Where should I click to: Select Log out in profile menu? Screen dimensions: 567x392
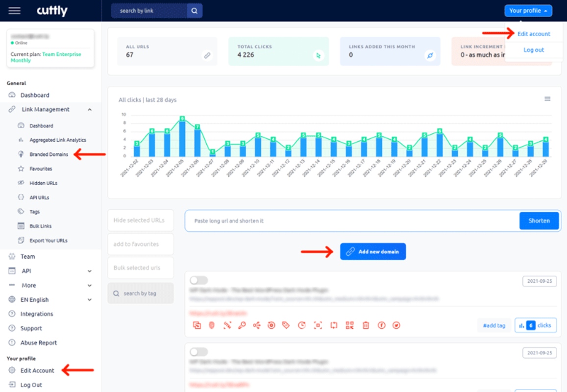click(x=533, y=50)
